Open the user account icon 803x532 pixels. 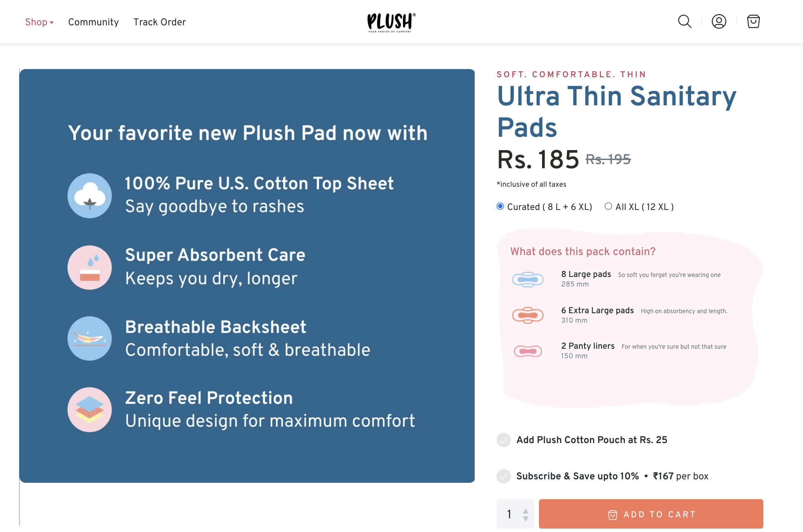(x=719, y=22)
